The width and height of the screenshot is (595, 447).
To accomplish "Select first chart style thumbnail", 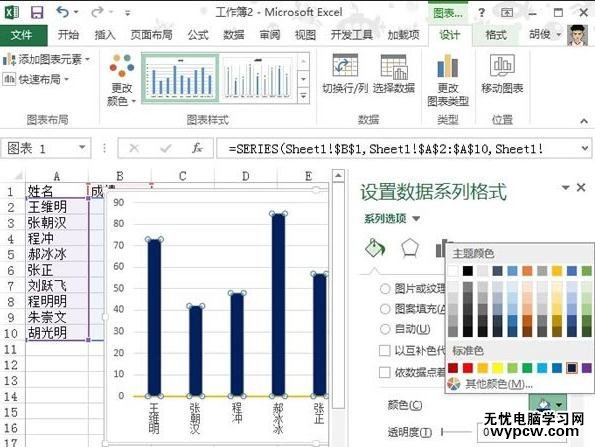I will 181,78.
